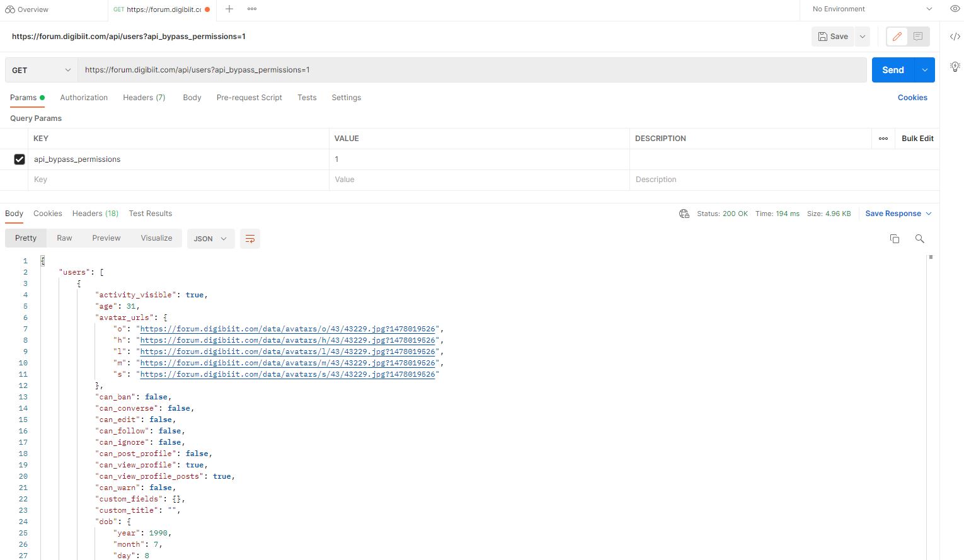
Task: Select the forum.digibiit.com GET request tab
Action: point(161,9)
